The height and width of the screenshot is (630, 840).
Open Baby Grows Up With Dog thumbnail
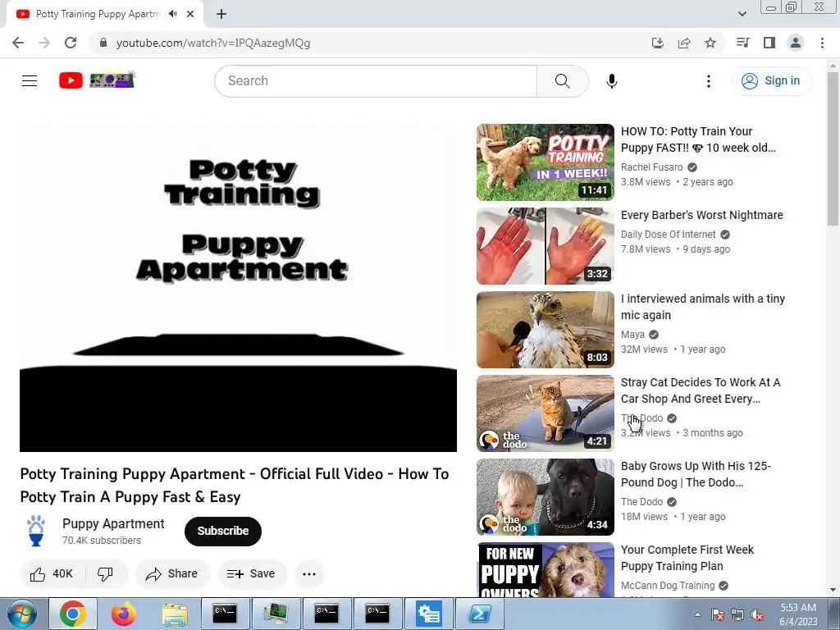[546, 496]
